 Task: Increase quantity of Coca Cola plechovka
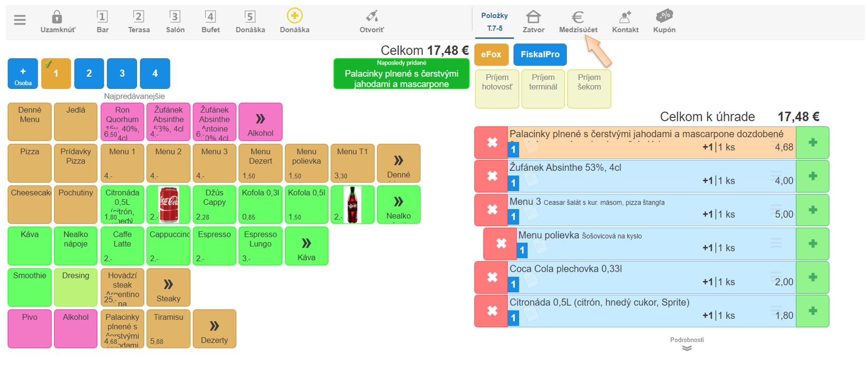812,277
